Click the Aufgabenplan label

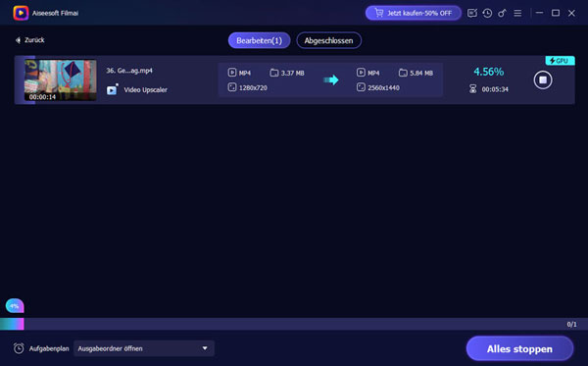(x=49, y=348)
